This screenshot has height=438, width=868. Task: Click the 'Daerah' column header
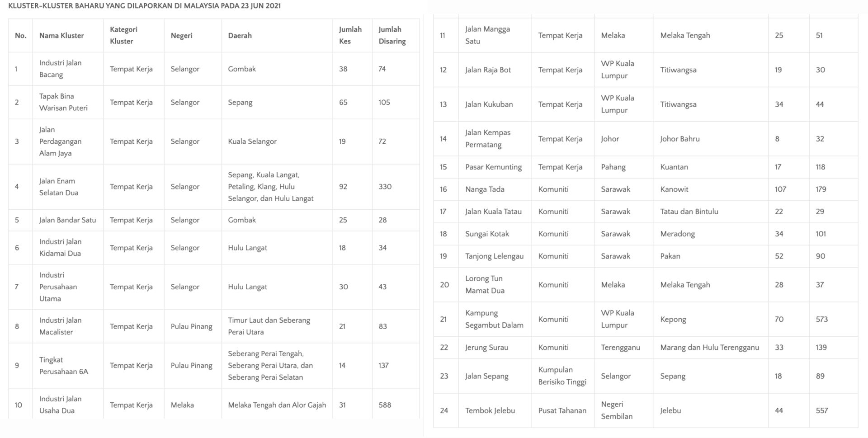coord(240,35)
